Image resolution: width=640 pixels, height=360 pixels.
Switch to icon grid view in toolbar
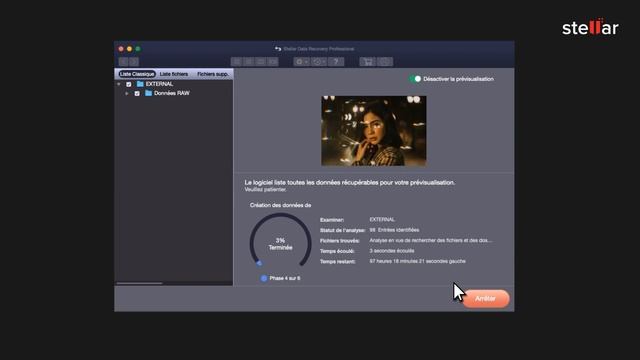pos(236,62)
